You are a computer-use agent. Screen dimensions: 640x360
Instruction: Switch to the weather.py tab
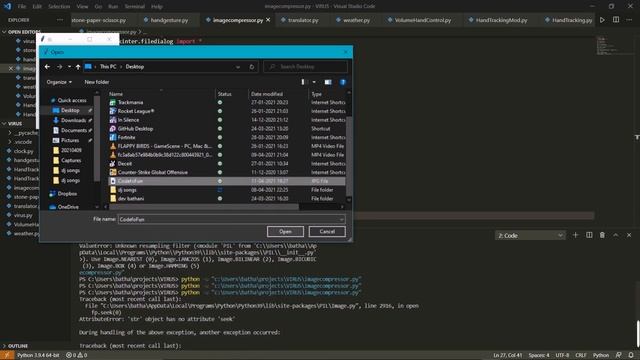356,20
